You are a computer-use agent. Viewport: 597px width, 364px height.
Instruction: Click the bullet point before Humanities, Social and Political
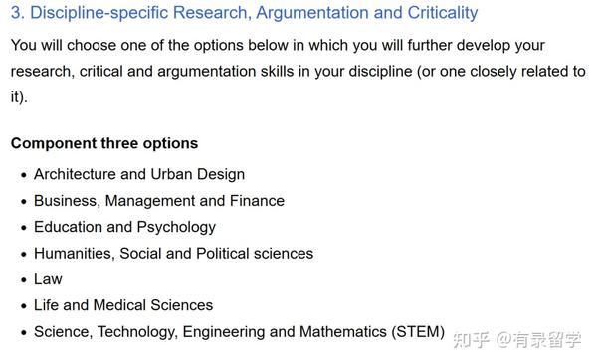click(24, 255)
